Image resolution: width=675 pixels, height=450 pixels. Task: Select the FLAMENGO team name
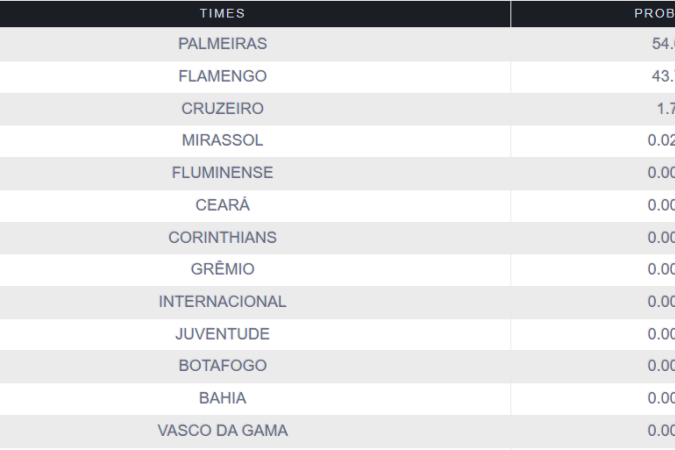click(x=222, y=76)
